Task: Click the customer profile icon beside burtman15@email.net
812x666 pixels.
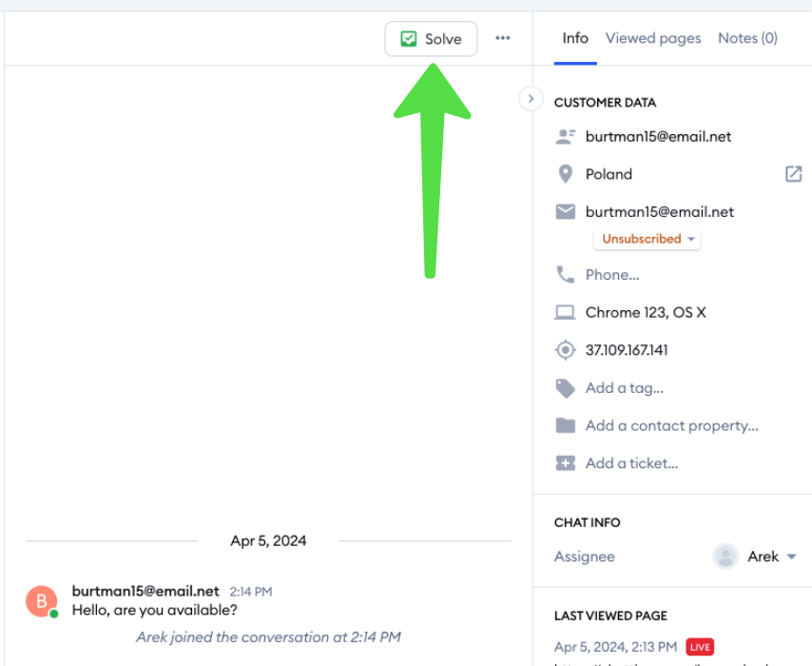Action: click(566, 136)
